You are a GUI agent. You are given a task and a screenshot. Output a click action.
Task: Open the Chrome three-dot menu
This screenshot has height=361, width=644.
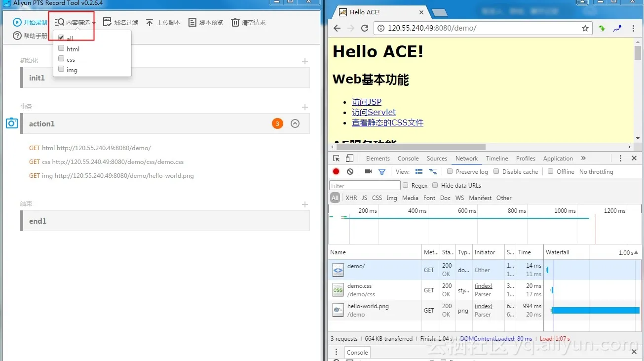[x=633, y=28]
